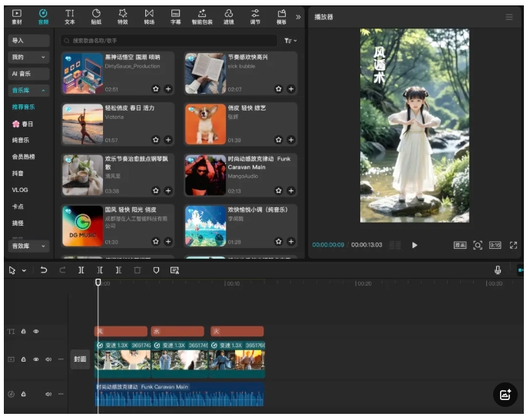The height and width of the screenshot is (420, 530).
Task: Enter fullscreen preview in the player
Action: [x=514, y=245]
